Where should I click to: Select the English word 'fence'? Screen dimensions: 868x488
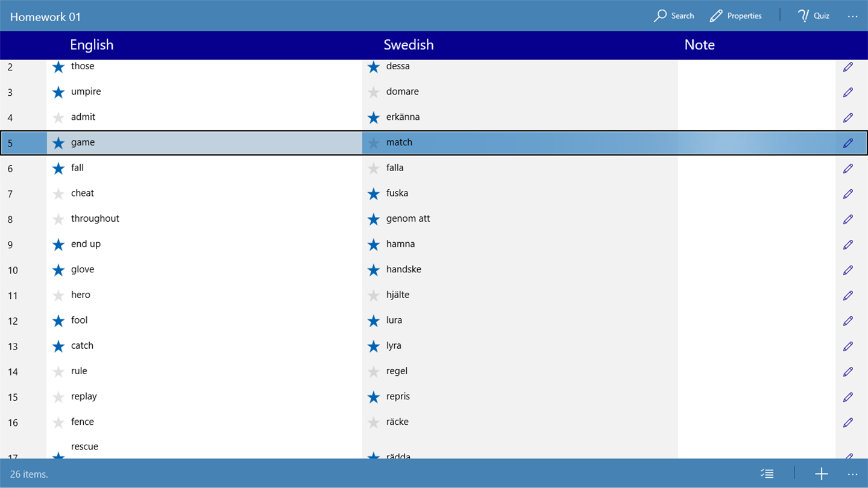(83, 422)
